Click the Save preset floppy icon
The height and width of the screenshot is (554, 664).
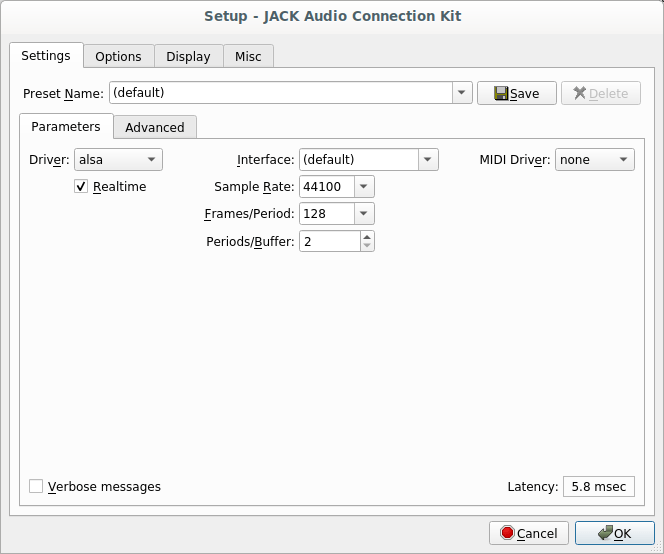(x=499, y=93)
